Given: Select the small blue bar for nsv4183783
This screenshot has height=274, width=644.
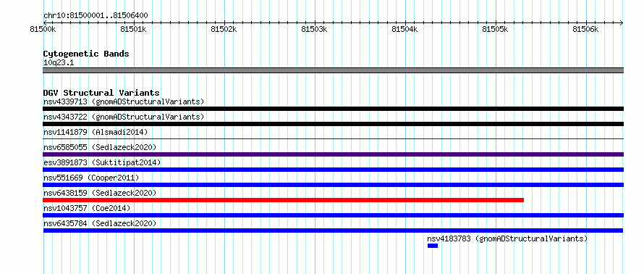Looking at the screenshot, I should 433,246.
